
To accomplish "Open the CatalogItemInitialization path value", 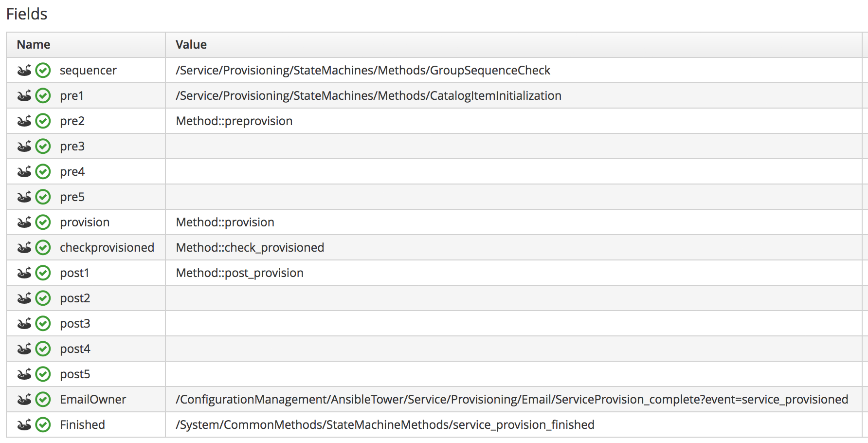I will pos(368,96).
